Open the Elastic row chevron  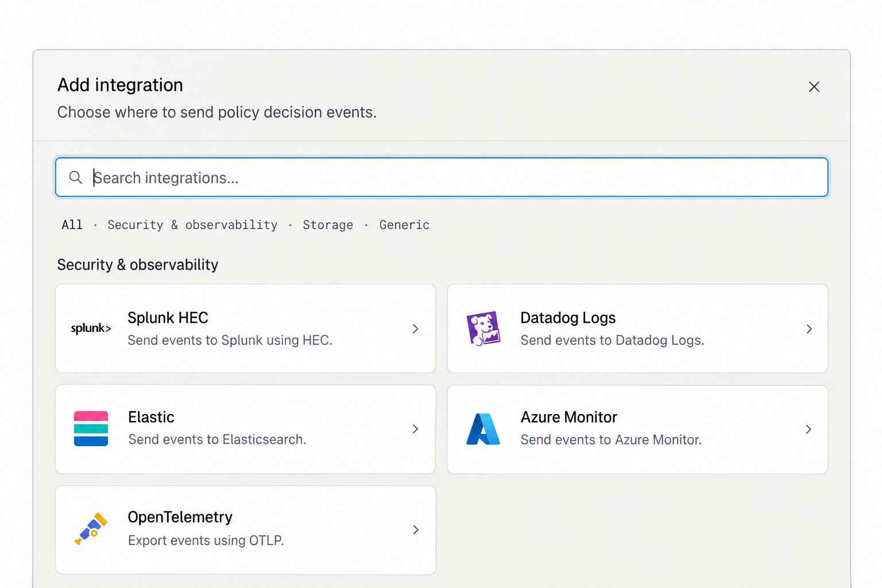tap(415, 429)
